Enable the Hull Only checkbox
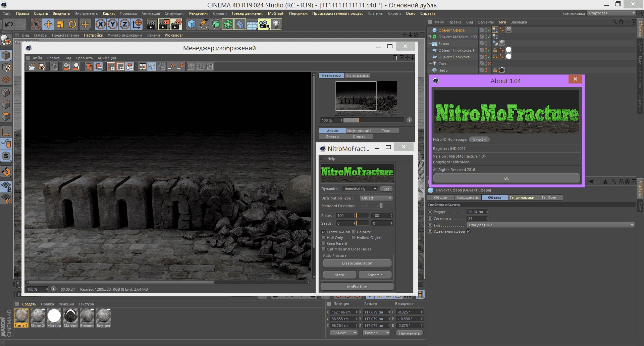The width and height of the screenshot is (644, 346). [x=323, y=237]
